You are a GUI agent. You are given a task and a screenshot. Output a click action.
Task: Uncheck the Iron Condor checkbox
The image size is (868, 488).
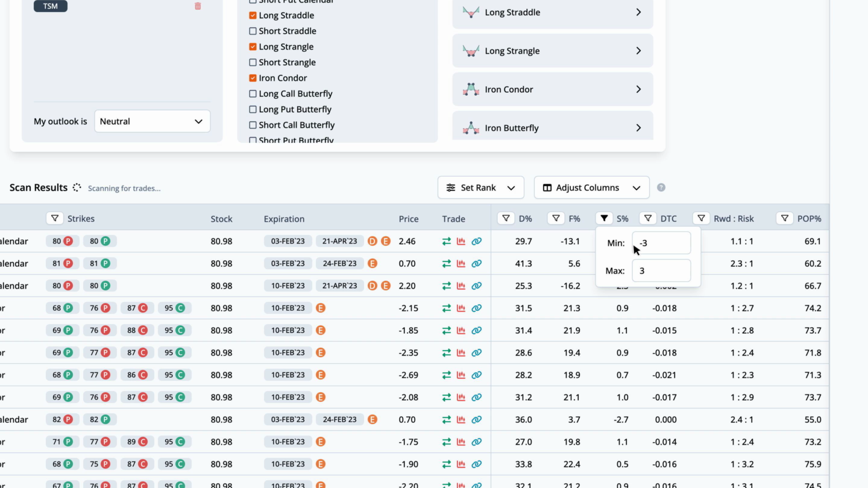pos(253,78)
